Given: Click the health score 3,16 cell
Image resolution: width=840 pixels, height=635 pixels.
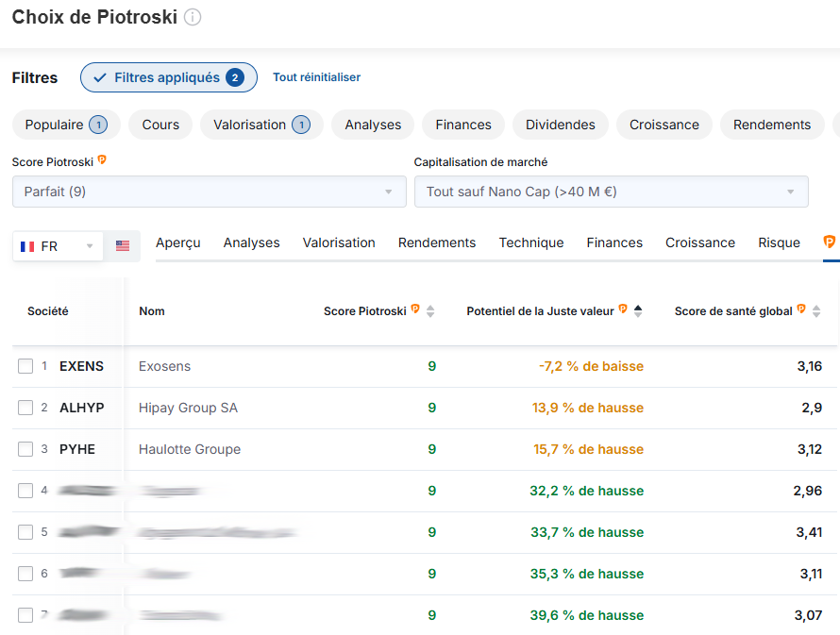Looking at the screenshot, I should pyautogui.click(x=810, y=366).
